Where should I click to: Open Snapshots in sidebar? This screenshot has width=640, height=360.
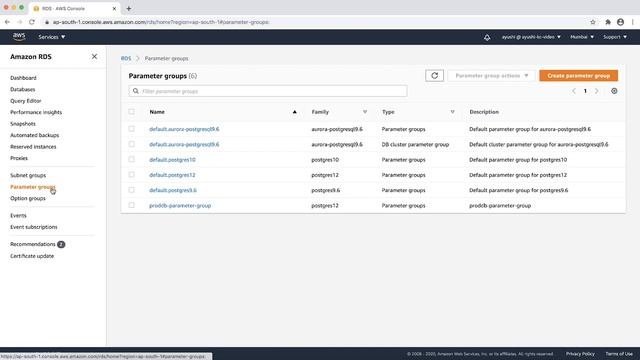tap(23, 123)
